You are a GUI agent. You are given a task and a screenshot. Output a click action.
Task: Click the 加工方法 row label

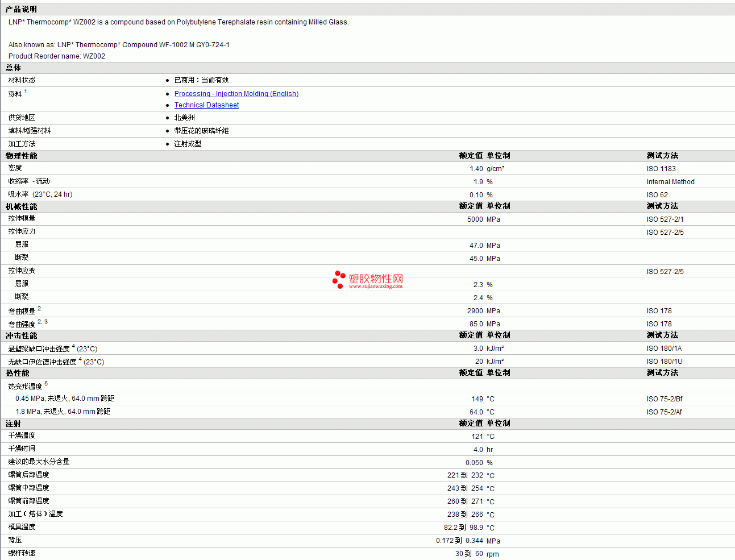pos(22,144)
